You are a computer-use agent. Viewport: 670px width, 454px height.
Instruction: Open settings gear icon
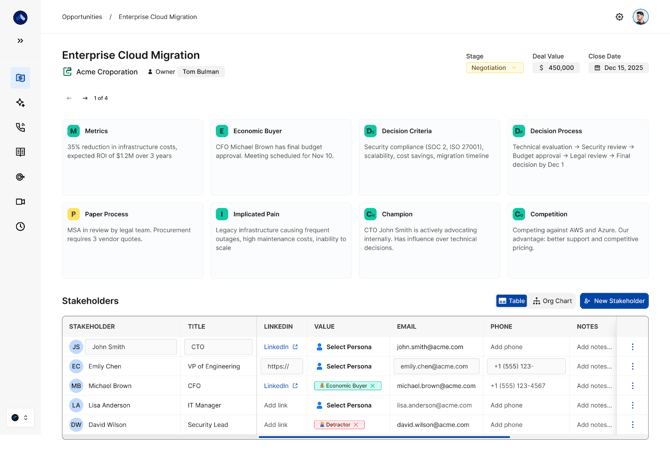pos(619,17)
